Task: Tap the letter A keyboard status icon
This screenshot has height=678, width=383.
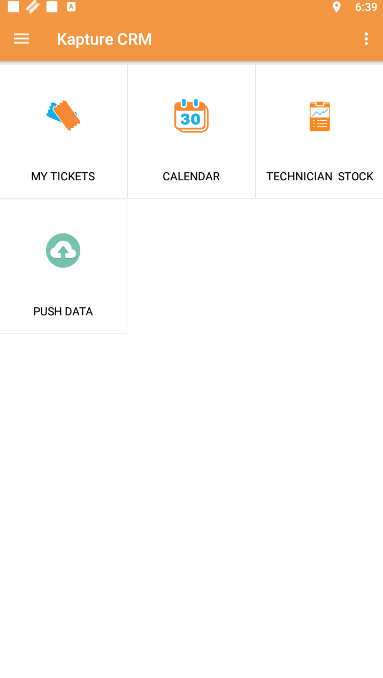Action: click(x=71, y=7)
